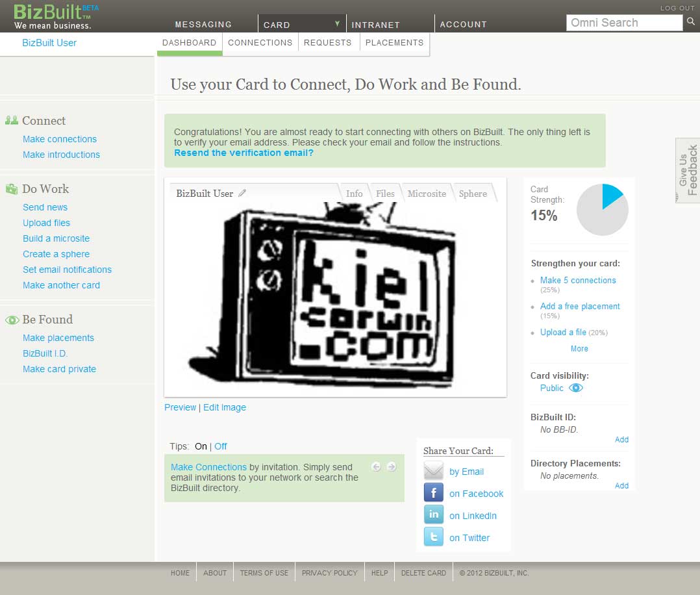Open Make introductions link
This screenshot has height=595, width=700.
61,155
